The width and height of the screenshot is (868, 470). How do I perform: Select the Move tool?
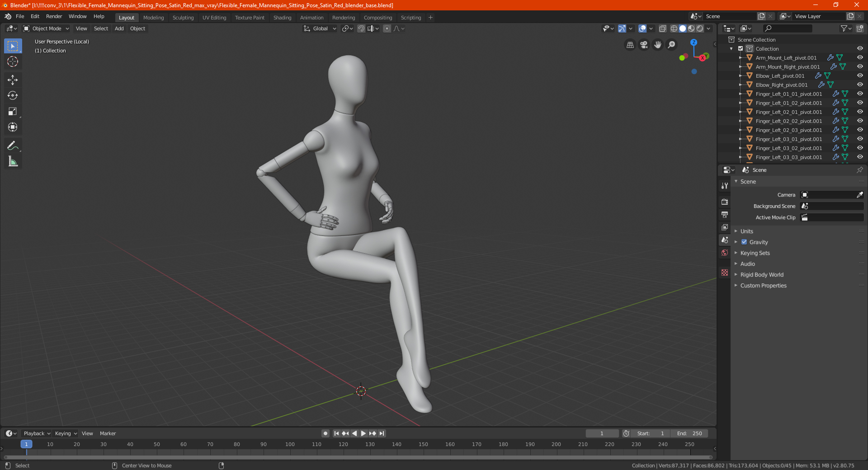13,80
